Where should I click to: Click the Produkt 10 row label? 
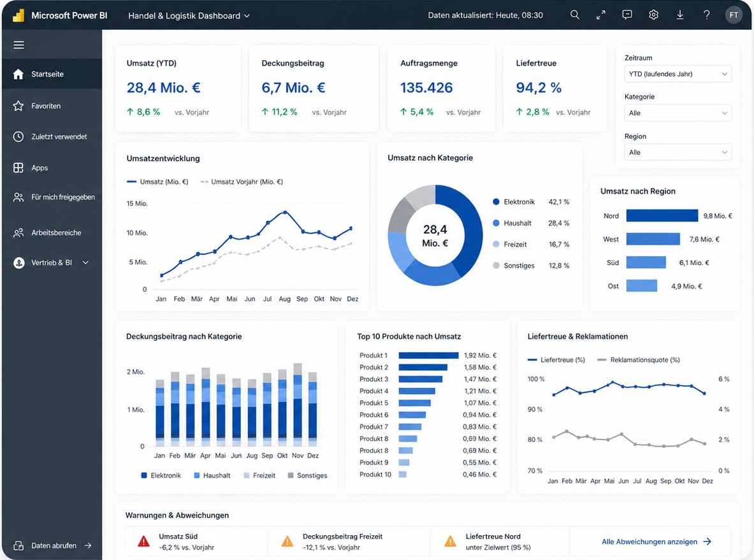[375, 475]
